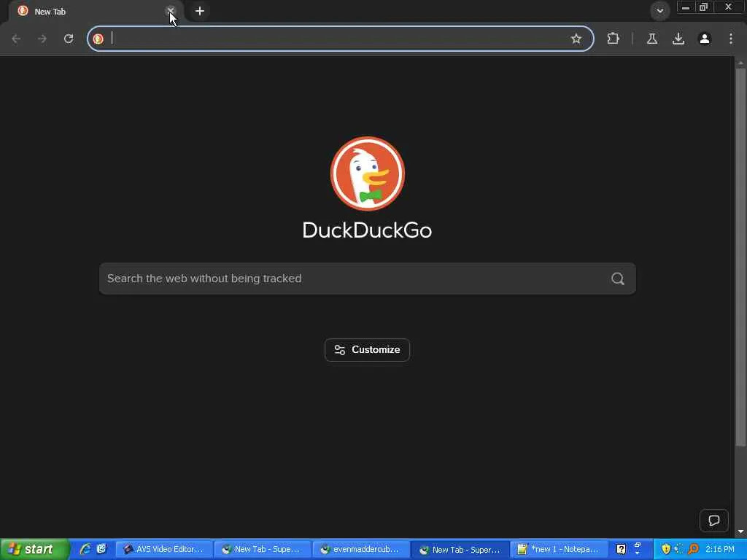Click the DuckDuckGo duck logo
Viewport: 747px width, 560px height.
(x=368, y=174)
